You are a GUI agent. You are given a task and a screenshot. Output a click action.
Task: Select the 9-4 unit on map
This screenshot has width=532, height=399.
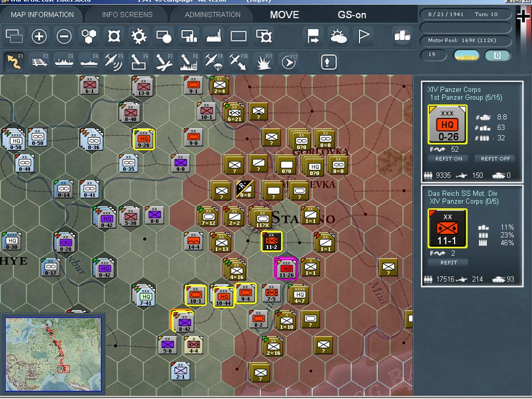click(x=246, y=293)
